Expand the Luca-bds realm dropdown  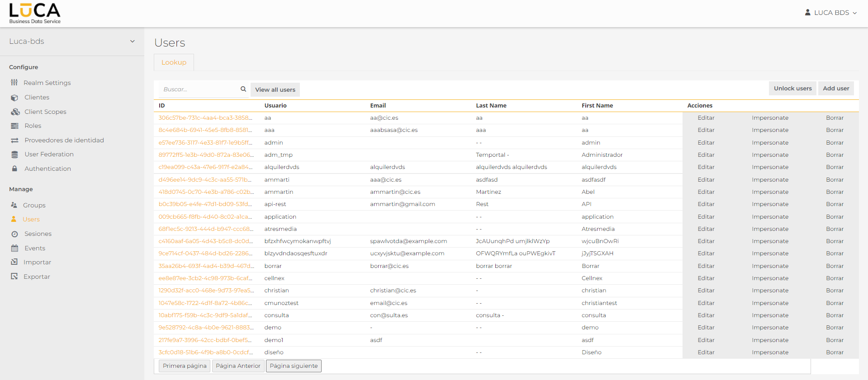click(132, 41)
